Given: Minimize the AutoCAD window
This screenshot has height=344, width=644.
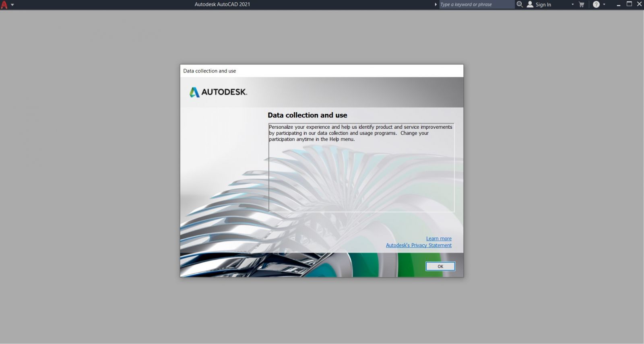Looking at the screenshot, I should [619, 4].
